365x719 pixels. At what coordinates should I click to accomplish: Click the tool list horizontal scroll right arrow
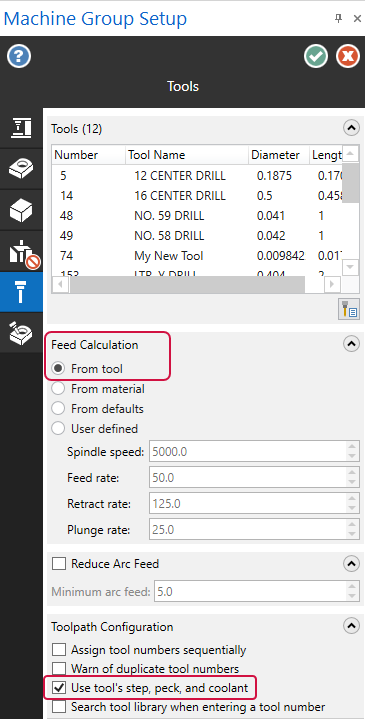[332, 284]
